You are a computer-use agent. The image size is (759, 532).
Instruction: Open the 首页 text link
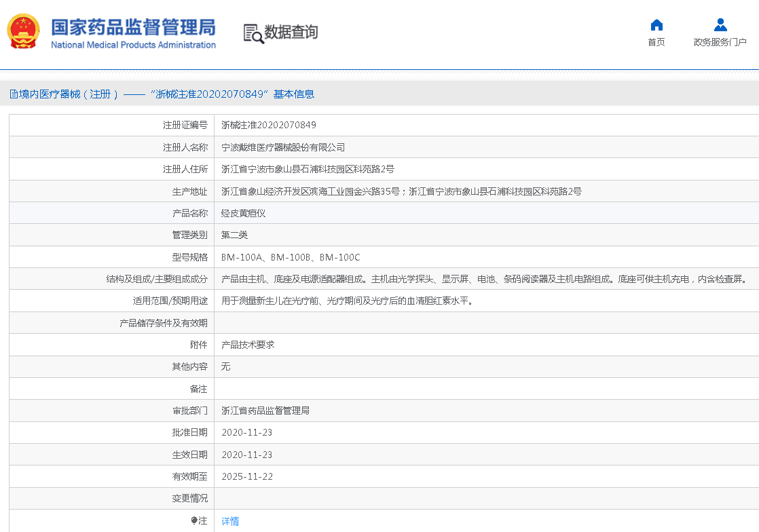pyautogui.click(x=656, y=42)
